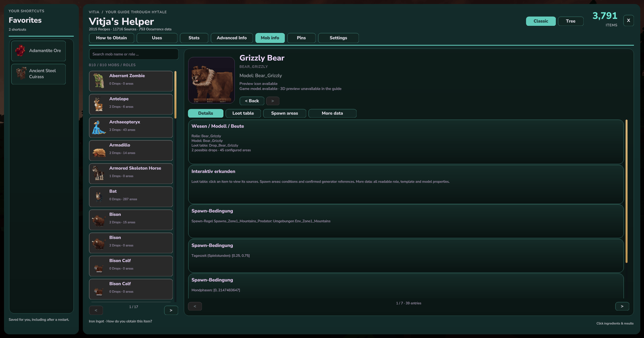Click the Aberrant Zombie mob icon
Image resolution: width=644 pixels, height=338 pixels.
point(99,81)
